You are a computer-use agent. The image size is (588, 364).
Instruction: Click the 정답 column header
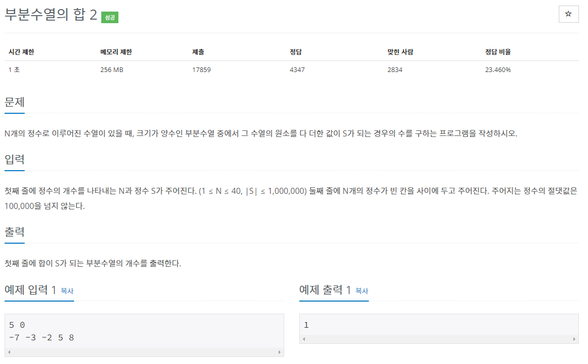[x=295, y=52]
